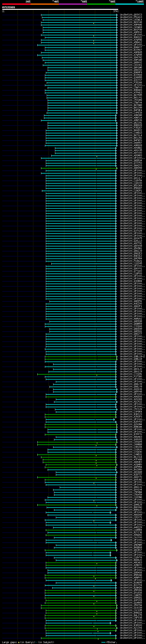The width and height of the screenshot is (146, 644).
Task: Select the UniRef100_C7Z1M1 label
Action: [x=131, y=374]
